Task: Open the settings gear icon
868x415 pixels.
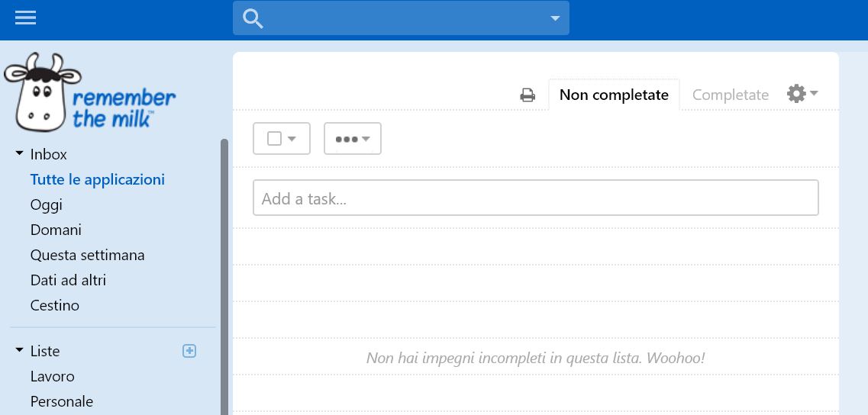Action: point(796,94)
